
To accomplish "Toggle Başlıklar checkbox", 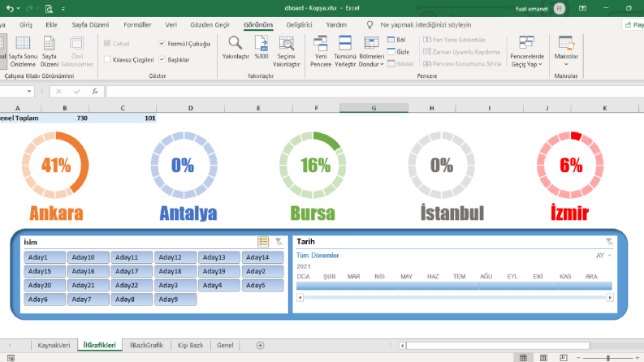I will [x=162, y=59].
